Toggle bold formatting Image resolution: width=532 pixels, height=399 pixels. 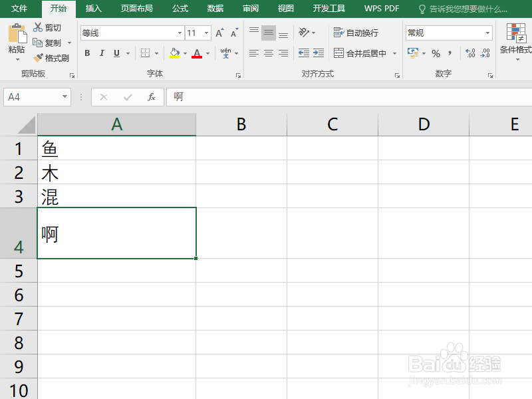point(88,53)
